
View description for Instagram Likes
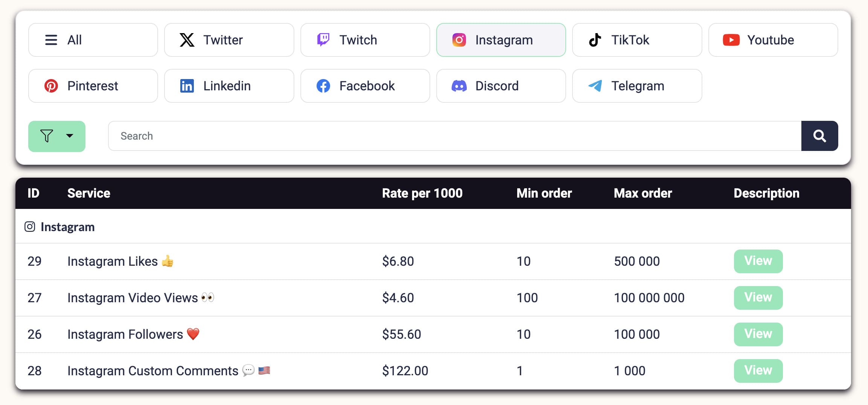click(x=758, y=261)
